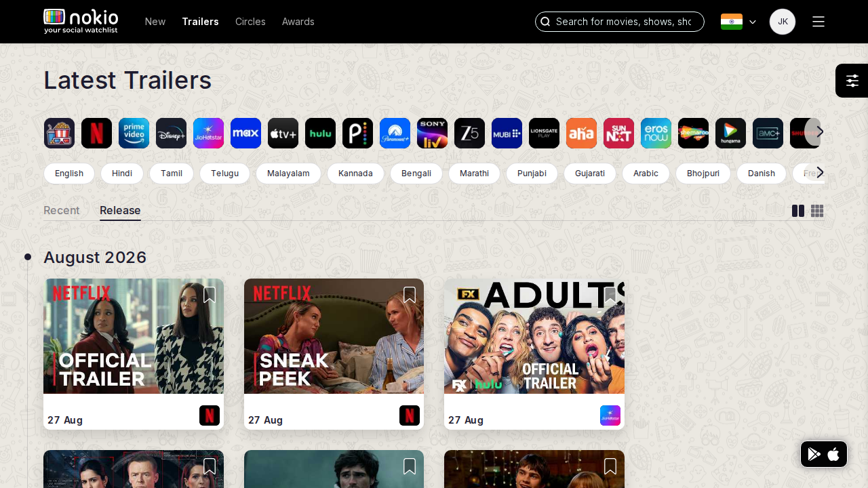
Task: Switch to compact grid view
Action: pyautogui.click(x=817, y=211)
